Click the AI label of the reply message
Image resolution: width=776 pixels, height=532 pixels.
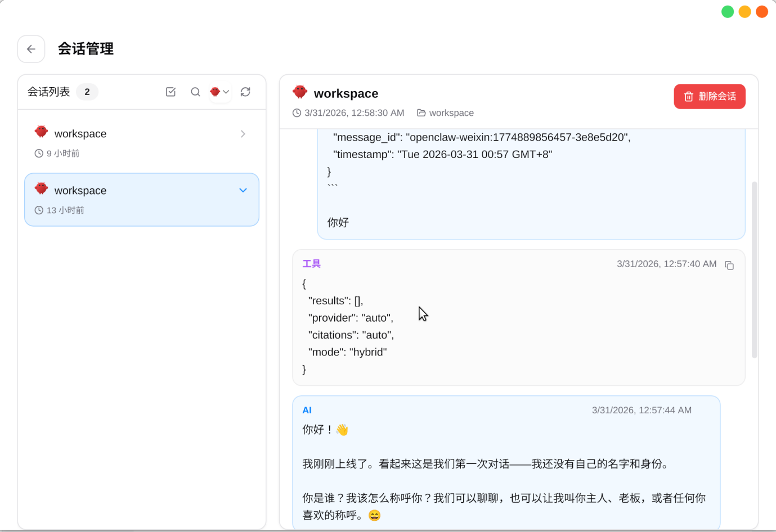pyautogui.click(x=307, y=411)
